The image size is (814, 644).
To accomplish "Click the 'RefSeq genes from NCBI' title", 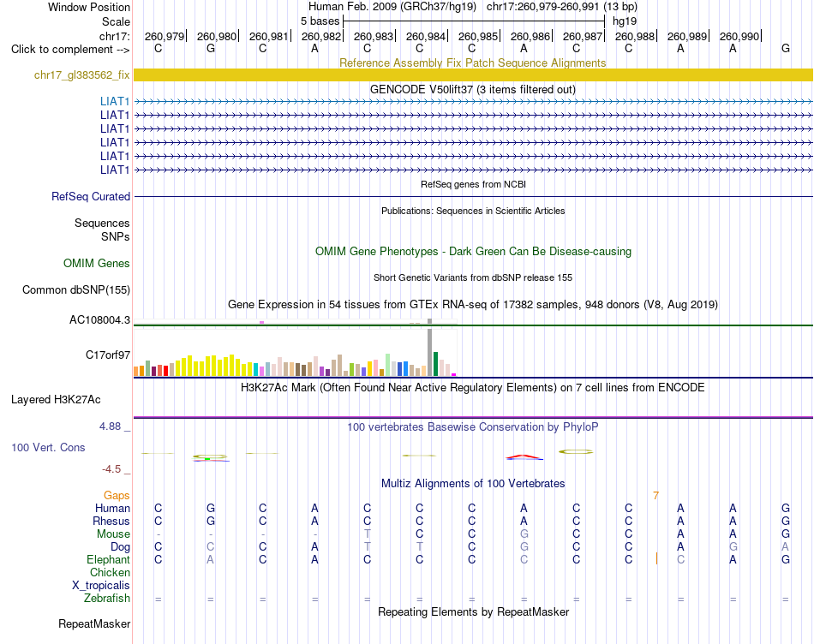I will coord(474,184).
